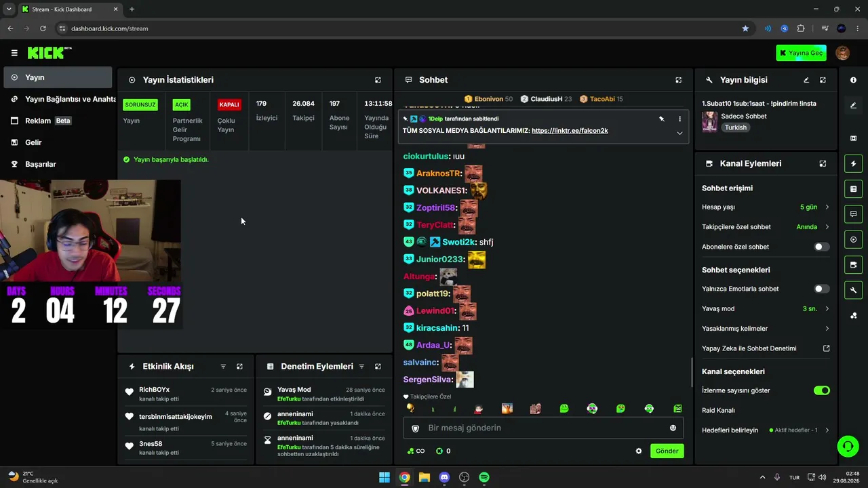Click the edit pencil in right rail
The image size is (868, 488).
pos(853,105)
